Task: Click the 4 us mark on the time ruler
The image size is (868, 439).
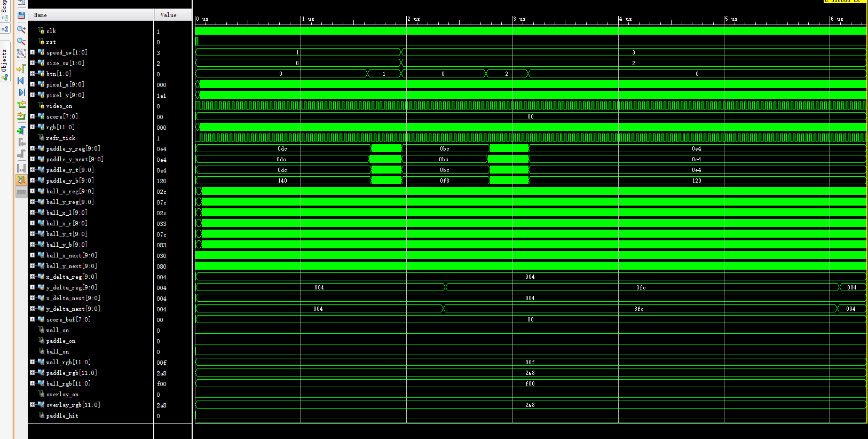Action: coord(625,19)
